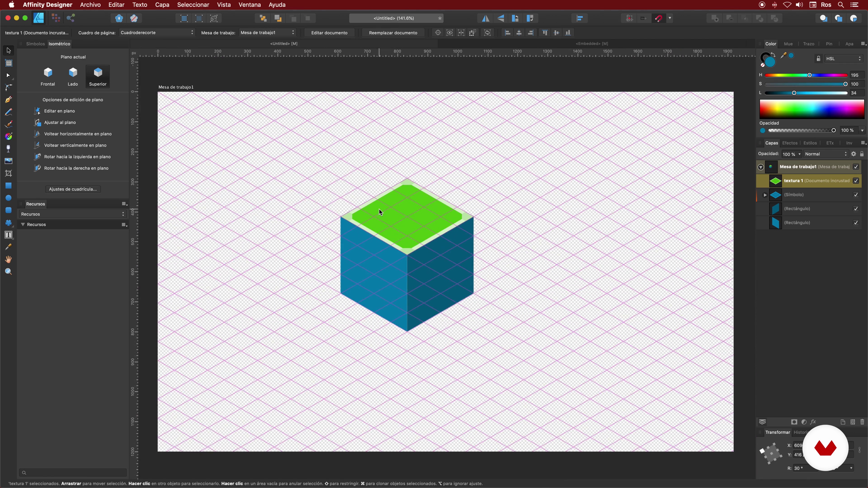This screenshot has width=868, height=488.
Task: Adjust the Hue H slider
Action: 806,75
